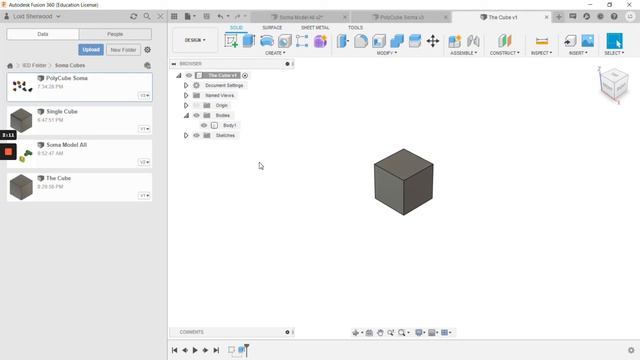Switch to the People tab
The width and height of the screenshot is (640, 360).
115,34
